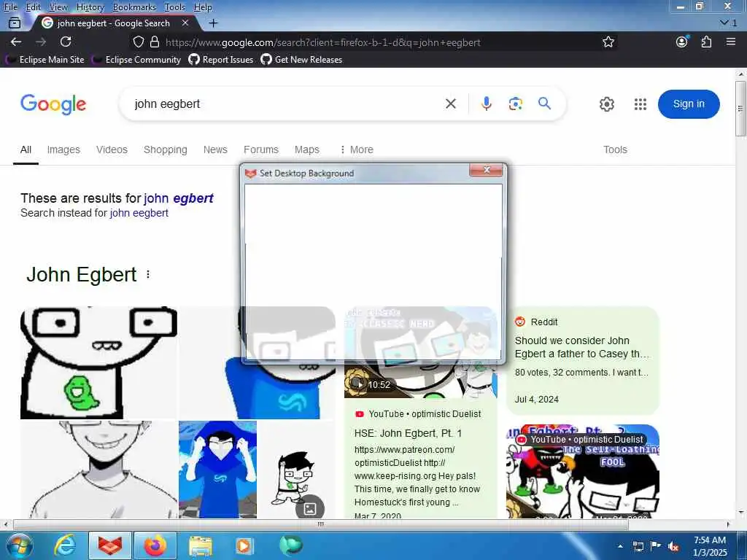
Task: Open the Firefox account icon
Action: pyautogui.click(x=682, y=42)
